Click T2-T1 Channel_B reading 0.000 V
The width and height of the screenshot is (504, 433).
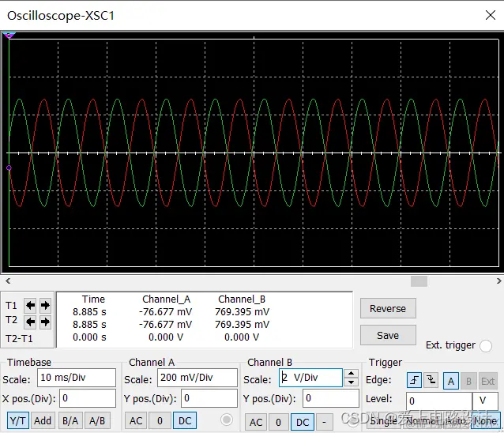pos(242,337)
